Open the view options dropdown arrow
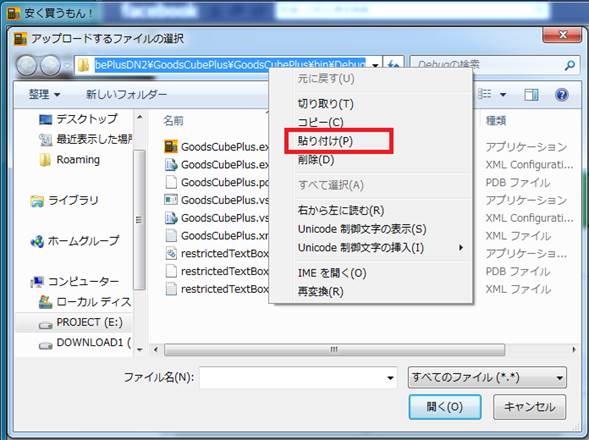The height and width of the screenshot is (440, 589). pyautogui.click(x=503, y=94)
